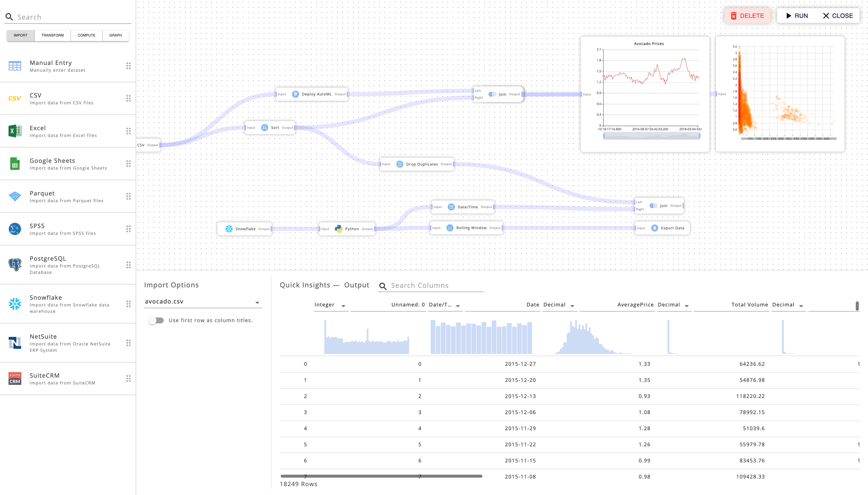
Task: Click the Deploy AutoML node icon
Action: [295, 94]
